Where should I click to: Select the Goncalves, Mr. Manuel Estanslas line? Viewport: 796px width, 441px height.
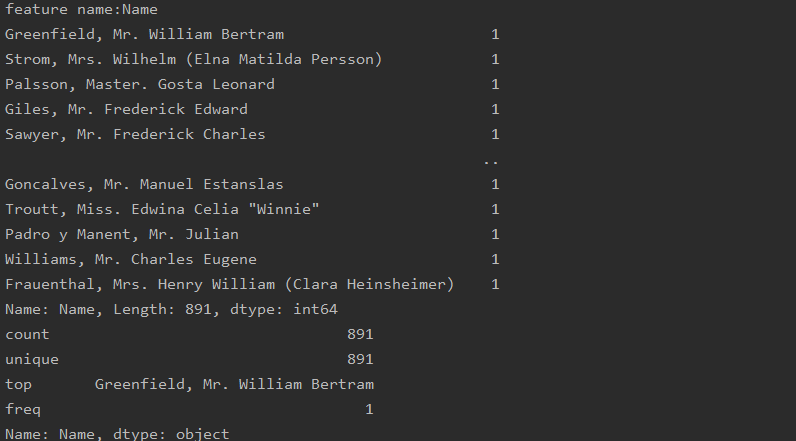click(144, 184)
